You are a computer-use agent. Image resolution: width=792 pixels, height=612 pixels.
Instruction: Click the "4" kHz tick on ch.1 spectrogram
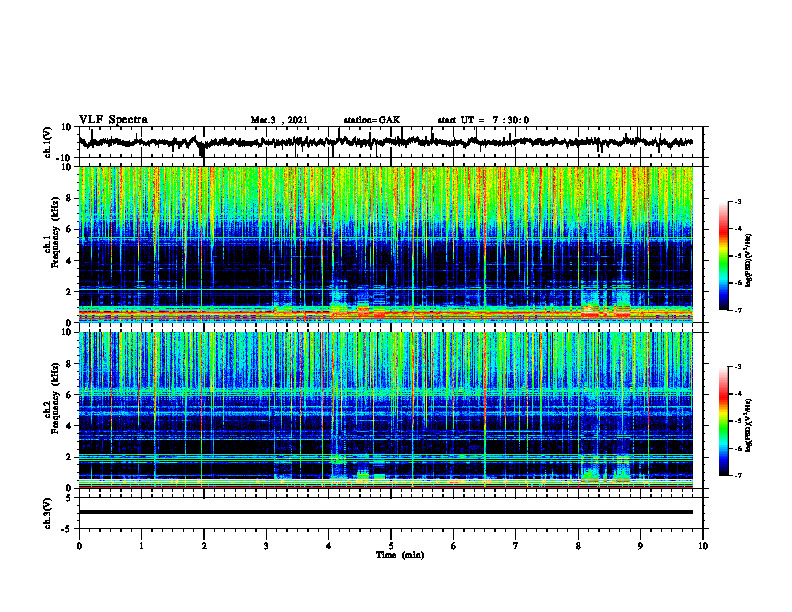(70, 261)
